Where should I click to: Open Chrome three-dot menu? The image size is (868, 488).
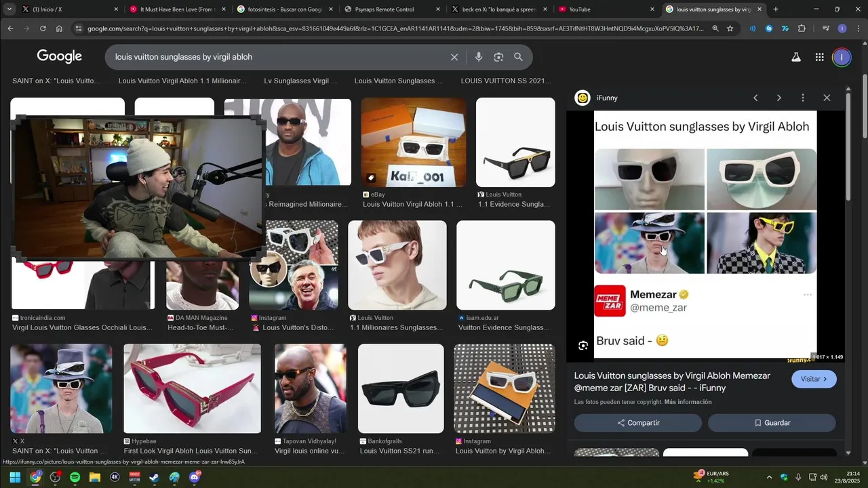pos(857,28)
